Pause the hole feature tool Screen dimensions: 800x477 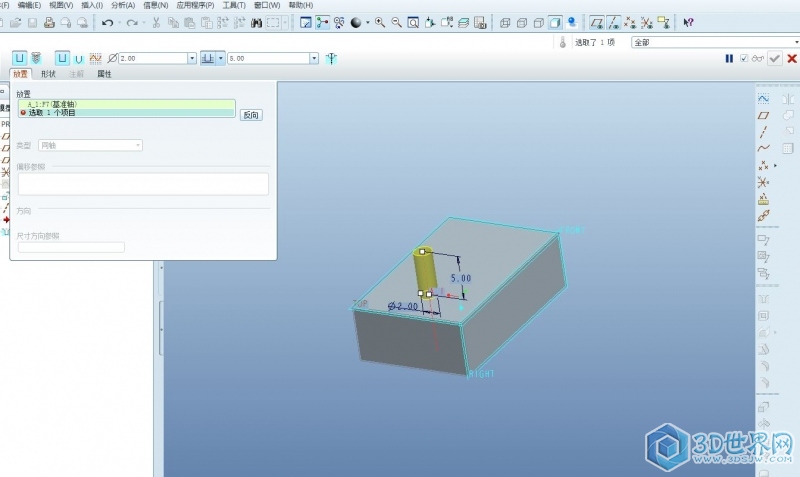tap(729, 59)
